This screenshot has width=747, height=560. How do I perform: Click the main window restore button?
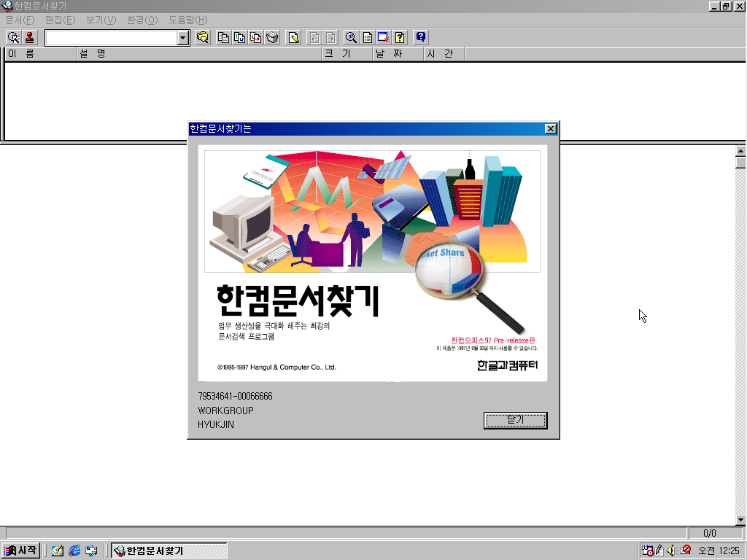click(726, 6)
